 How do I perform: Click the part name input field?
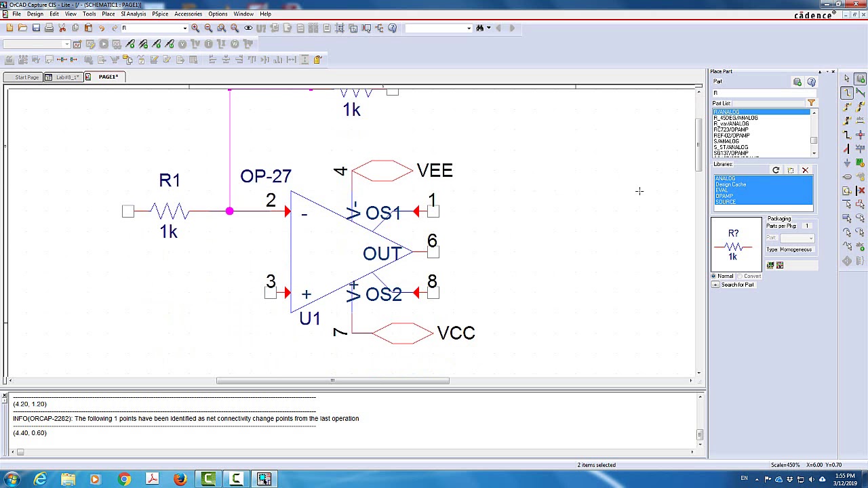coord(764,93)
